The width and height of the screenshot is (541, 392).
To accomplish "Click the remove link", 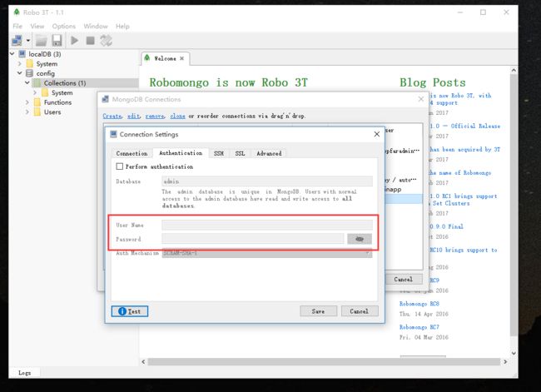I will click(x=155, y=116).
